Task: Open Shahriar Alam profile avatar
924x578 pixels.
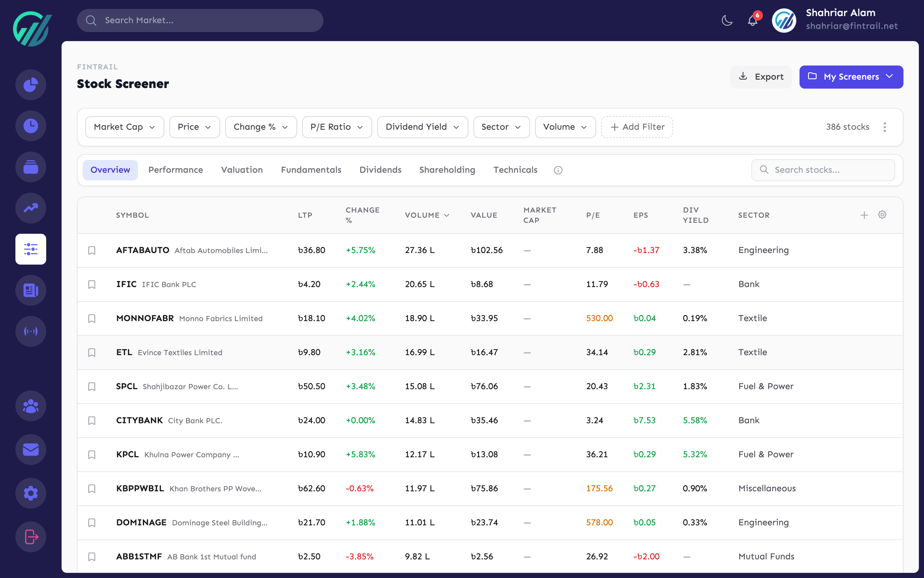Action: click(x=784, y=20)
